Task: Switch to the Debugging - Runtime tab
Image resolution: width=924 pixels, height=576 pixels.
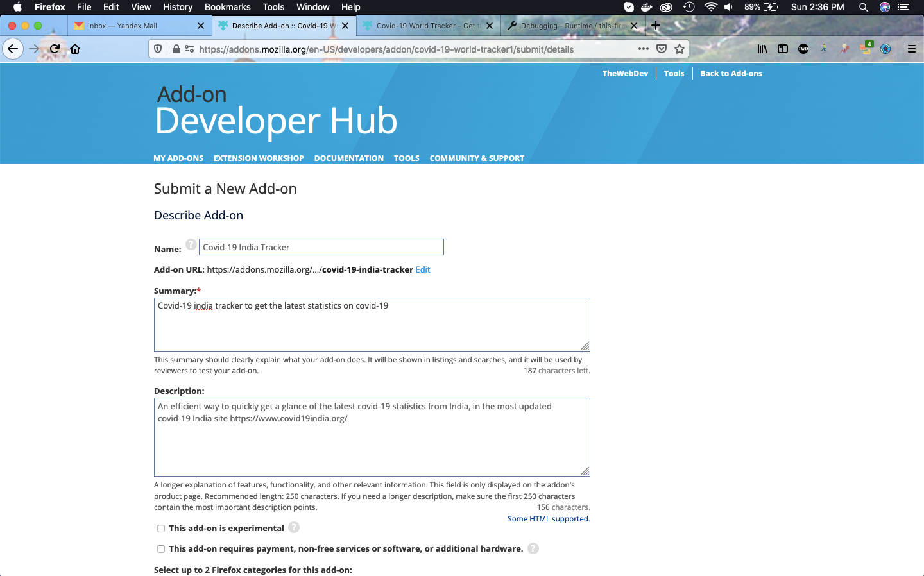Action: (572, 26)
